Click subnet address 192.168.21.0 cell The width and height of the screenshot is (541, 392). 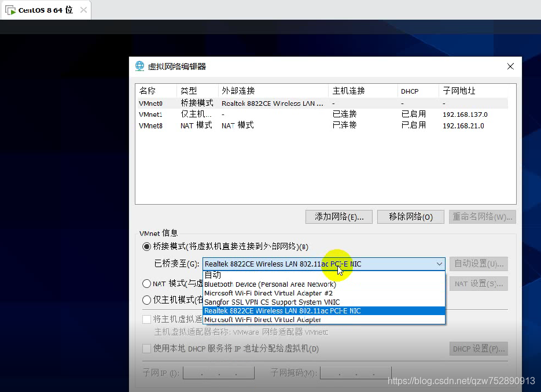tap(463, 126)
